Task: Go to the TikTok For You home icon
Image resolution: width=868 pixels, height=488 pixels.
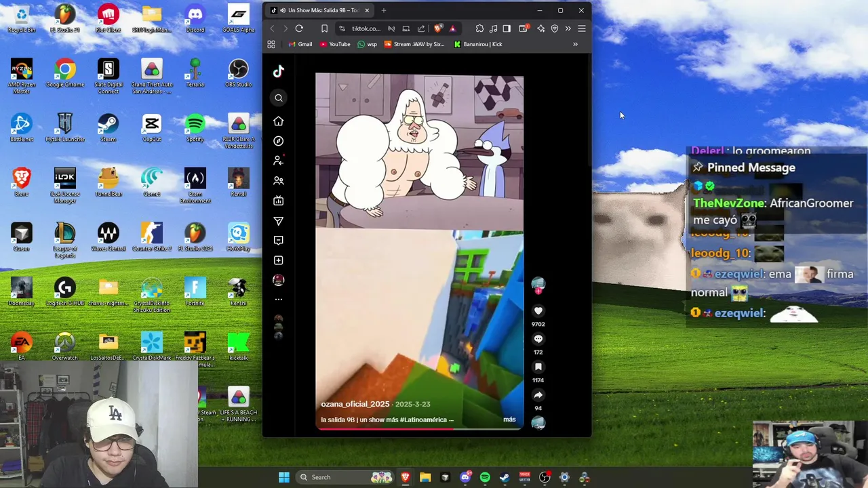Action: click(278, 121)
